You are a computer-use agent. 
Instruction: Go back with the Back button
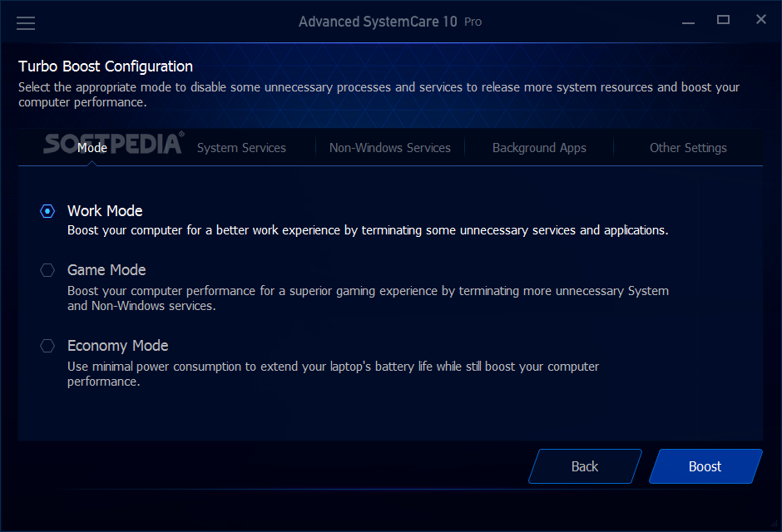pos(585,466)
